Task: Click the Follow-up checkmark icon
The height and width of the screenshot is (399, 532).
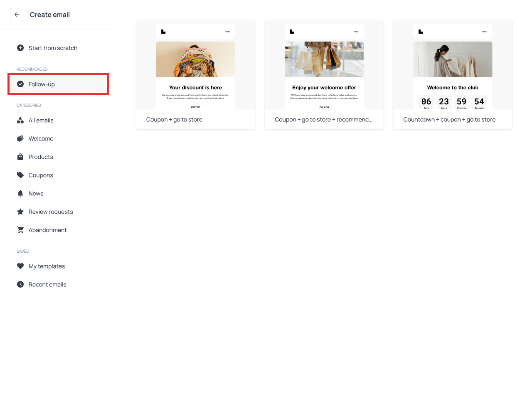Action: tap(20, 84)
